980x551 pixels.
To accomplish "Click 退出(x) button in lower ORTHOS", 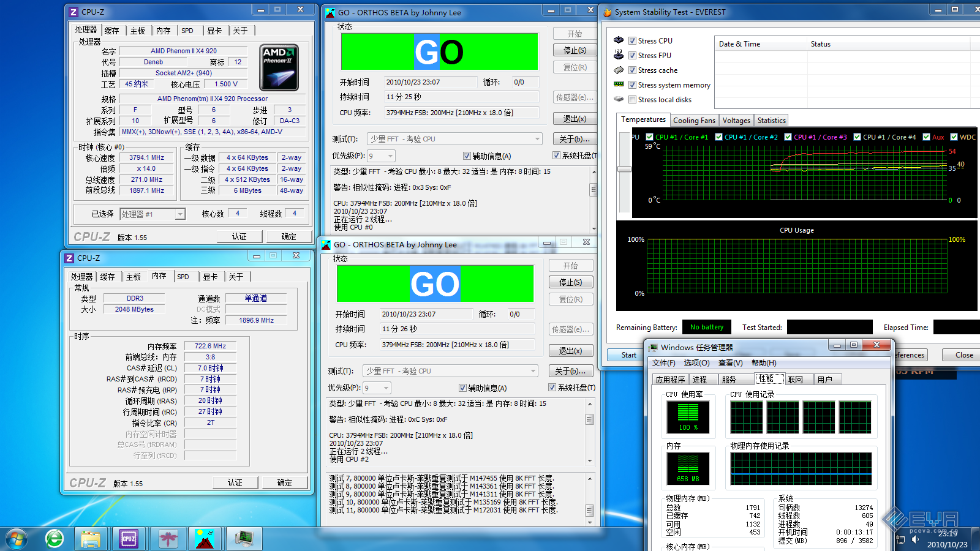I will [570, 351].
